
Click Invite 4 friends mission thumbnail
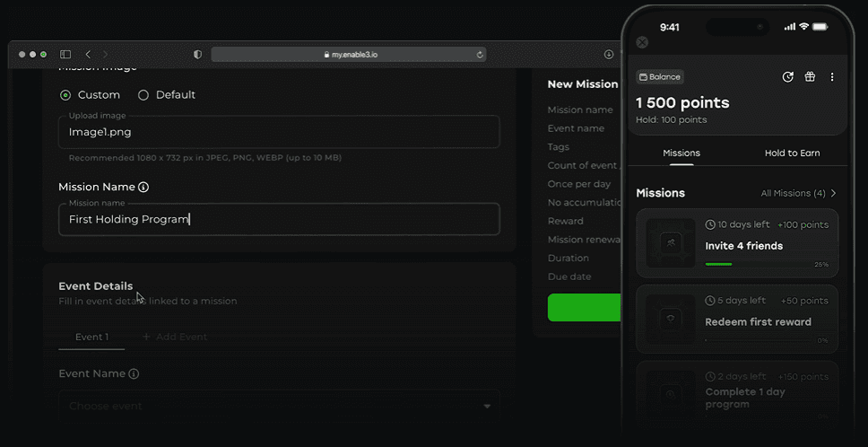[x=671, y=243]
